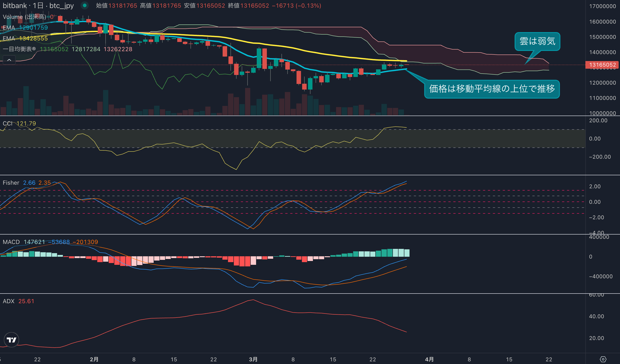
Task: Click the bitbank btc_jpy symbol title
Action: pos(38,5)
